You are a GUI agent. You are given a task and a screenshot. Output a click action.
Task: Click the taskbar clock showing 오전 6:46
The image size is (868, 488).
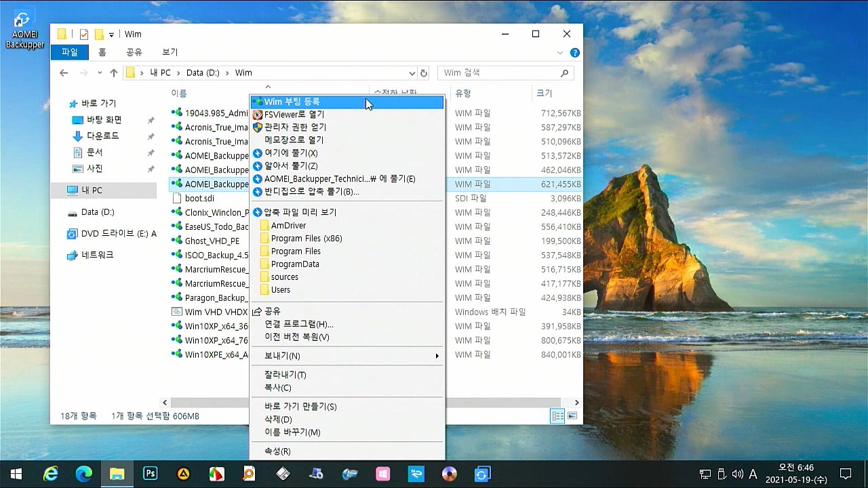(x=796, y=474)
